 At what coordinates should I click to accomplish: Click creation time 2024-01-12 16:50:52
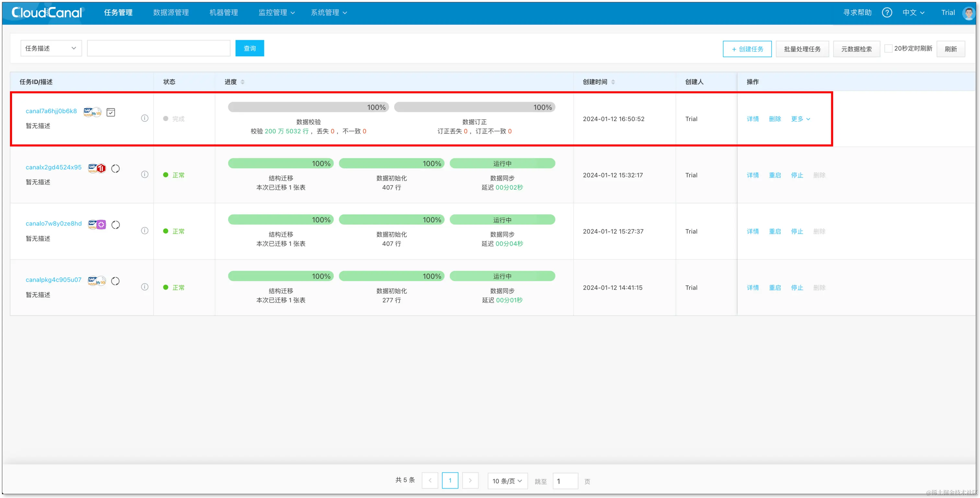[614, 119]
